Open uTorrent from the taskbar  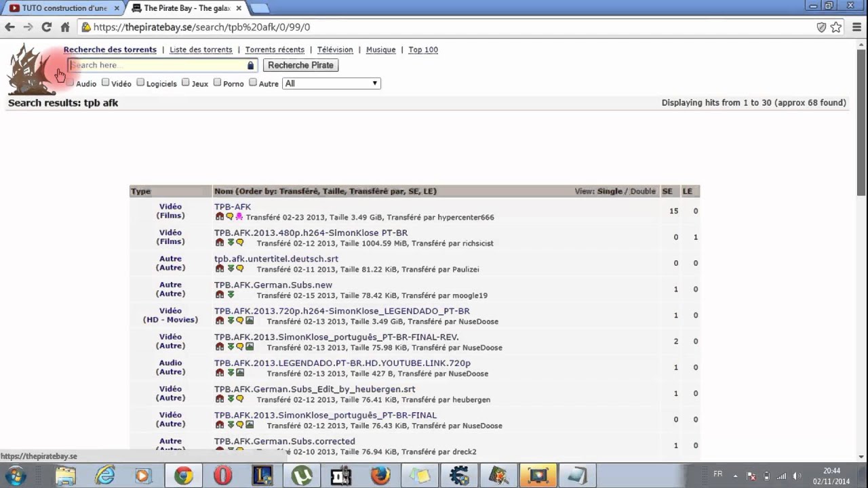click(301, 476)
